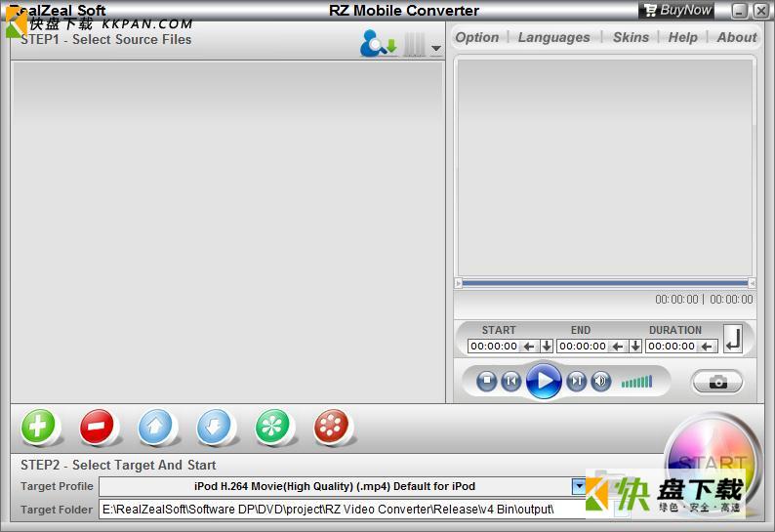This screenshot has height=532, width=775.
Task: Click the BuyNow button
Action: click(x=676, y=10)
